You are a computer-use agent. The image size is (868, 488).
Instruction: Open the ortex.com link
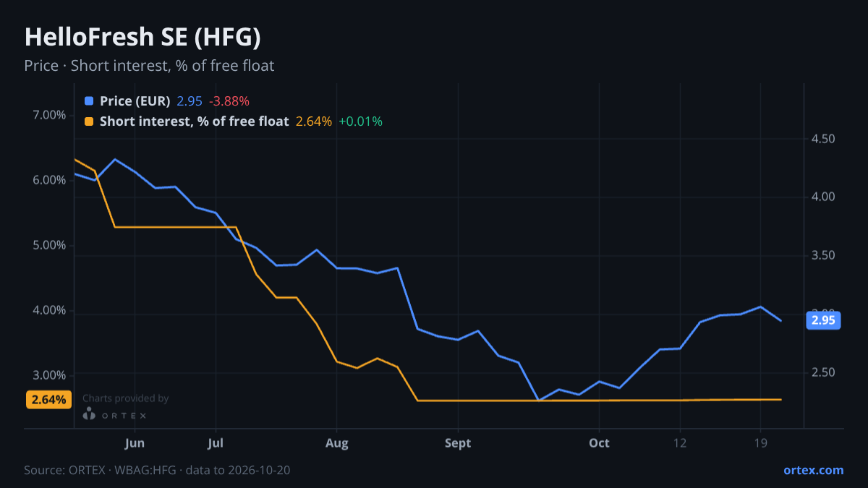click(x=813, y=470)
